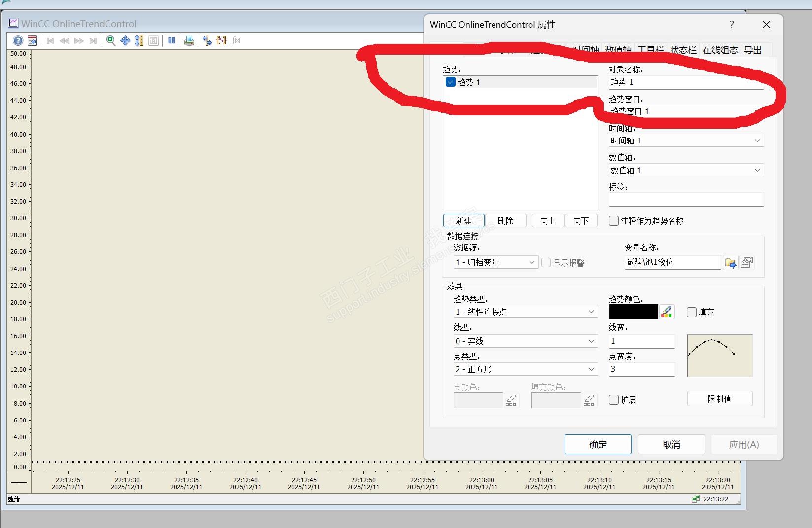Switch to the 导出 tab
Screen dimensions: 812x528
753,50
